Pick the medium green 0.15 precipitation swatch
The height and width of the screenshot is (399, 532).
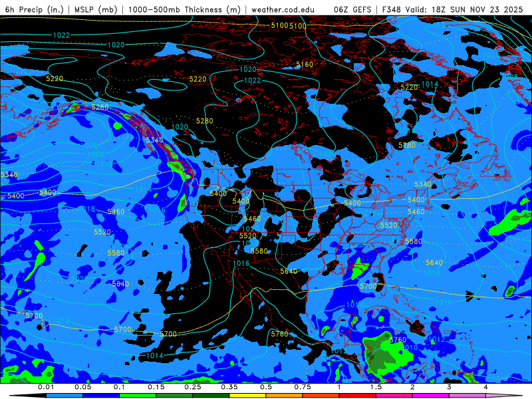pos(174,396)
